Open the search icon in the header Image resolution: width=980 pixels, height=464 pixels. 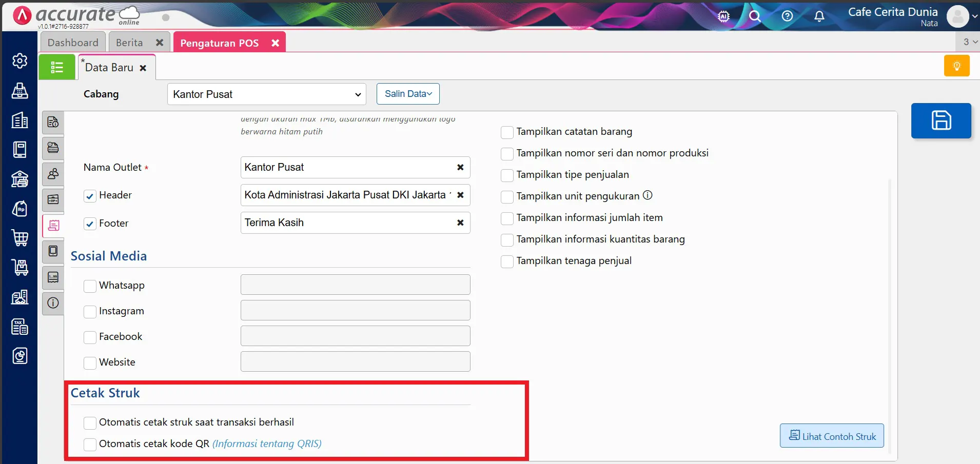click(755, 16)
